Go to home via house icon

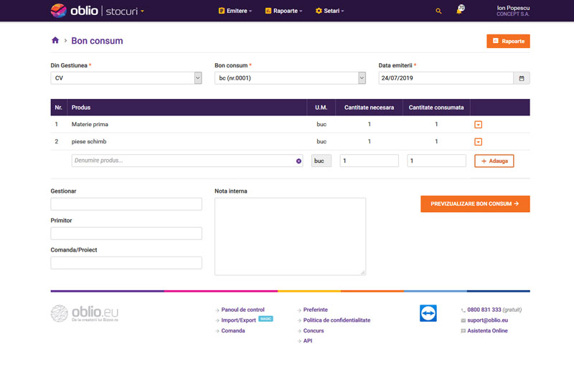coord(55,40)
